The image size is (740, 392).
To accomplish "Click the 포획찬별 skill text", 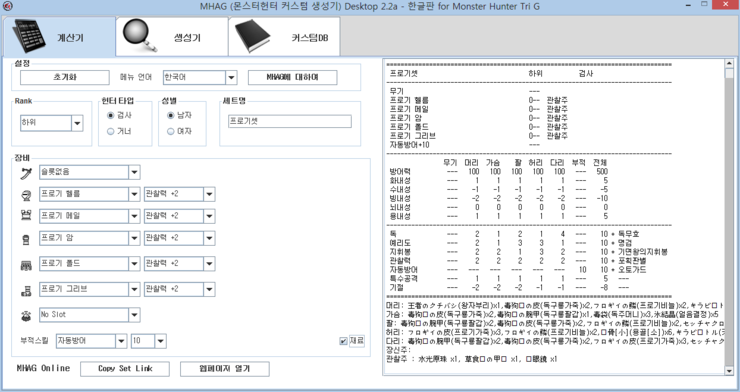I will click(632, 261).
